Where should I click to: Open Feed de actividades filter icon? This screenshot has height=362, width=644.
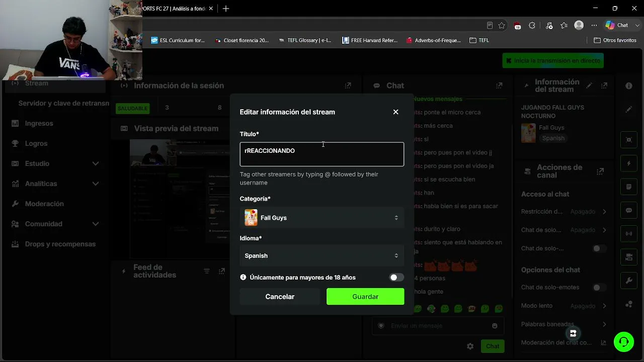point(207,271)
